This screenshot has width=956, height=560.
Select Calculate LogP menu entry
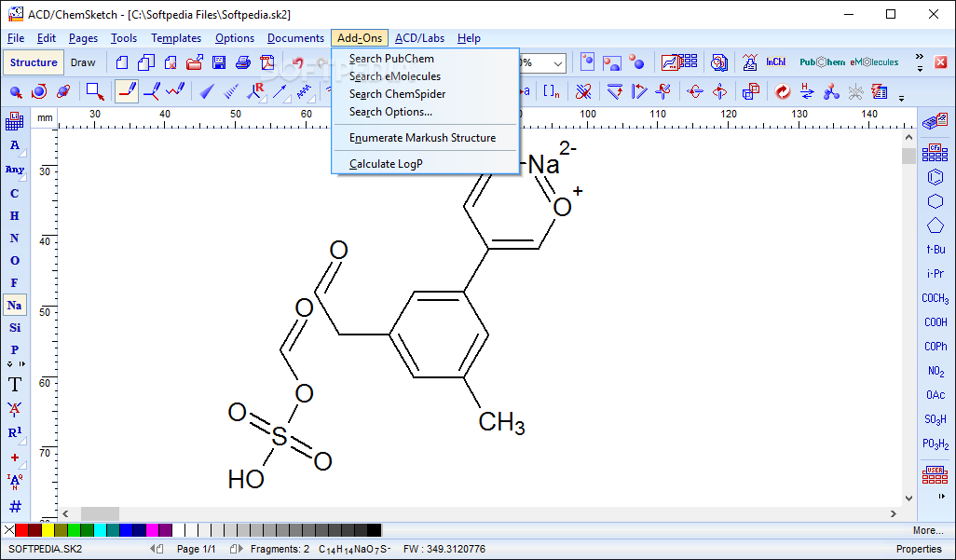386,163
